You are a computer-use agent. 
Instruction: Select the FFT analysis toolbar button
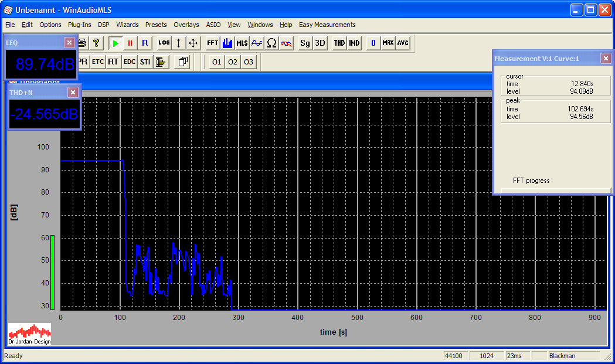212,43
